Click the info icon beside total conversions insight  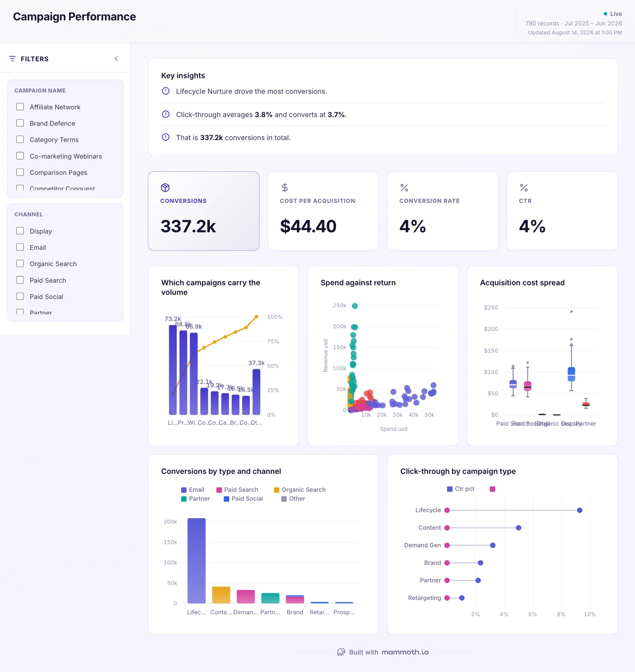[x=166, y=137]
